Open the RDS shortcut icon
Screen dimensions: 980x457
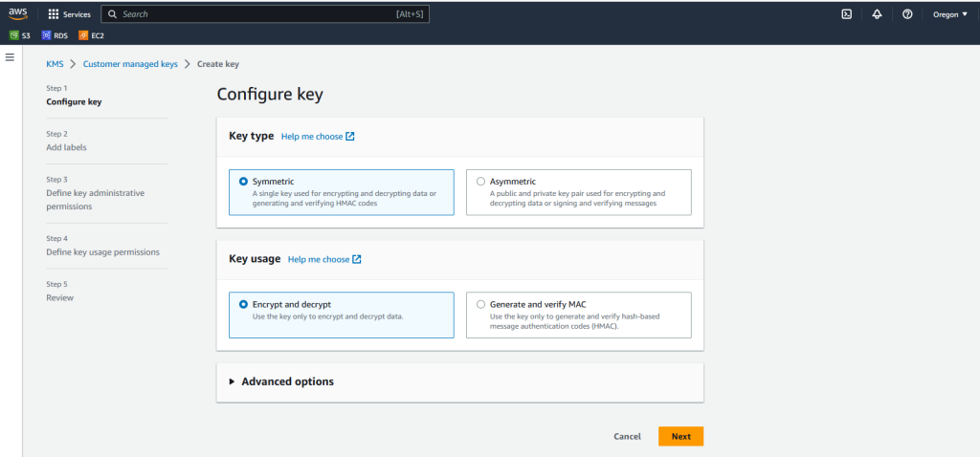46,35
